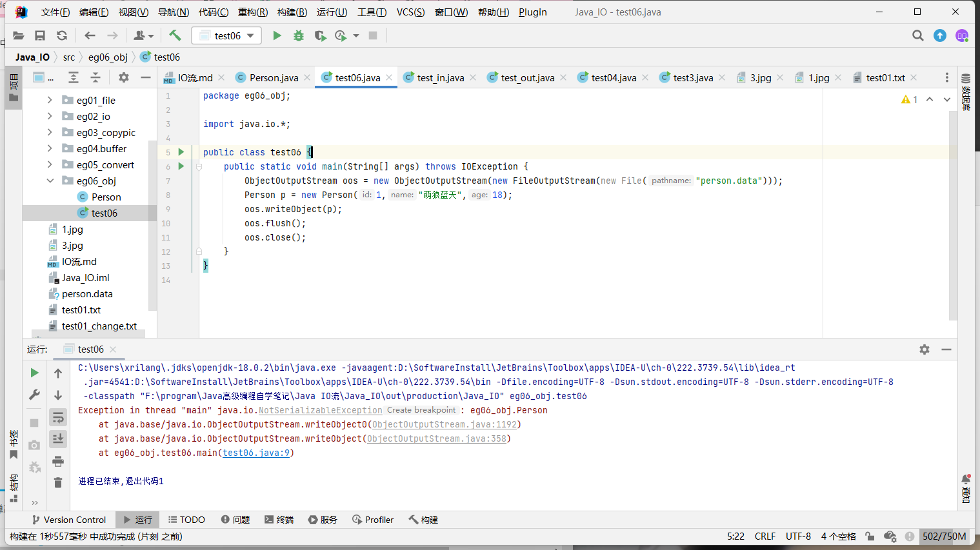The image size is (980, 550).
Task: Open the 终端 terminal tool window
Action: pyautogui.click(x=279, y=520)
